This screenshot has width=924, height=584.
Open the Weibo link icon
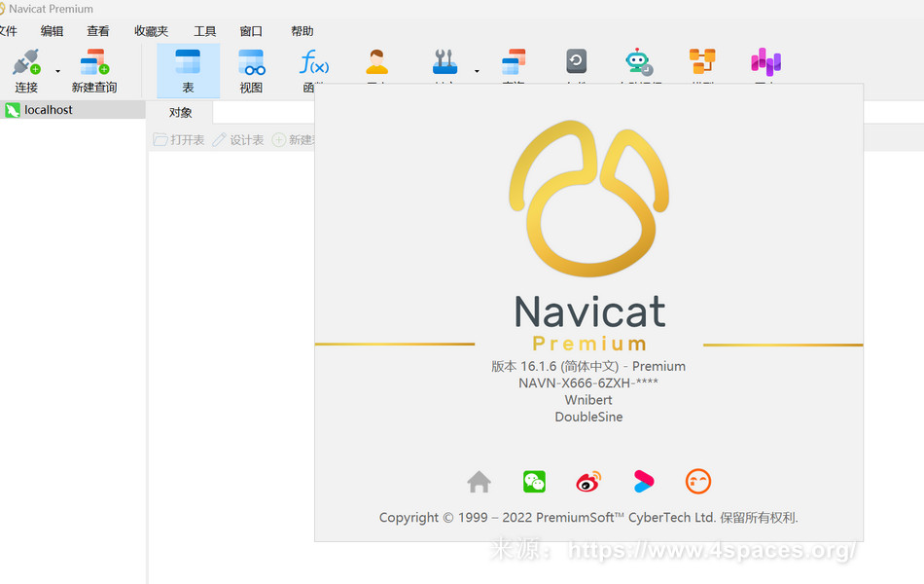[x=588, y=482]
